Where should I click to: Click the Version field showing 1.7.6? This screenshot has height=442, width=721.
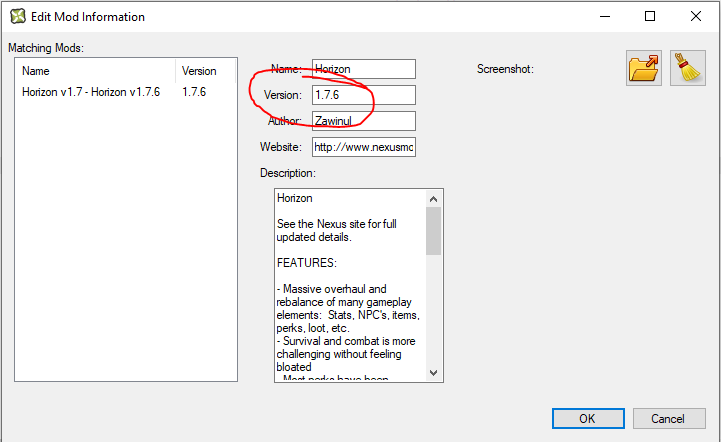point(364,95)
